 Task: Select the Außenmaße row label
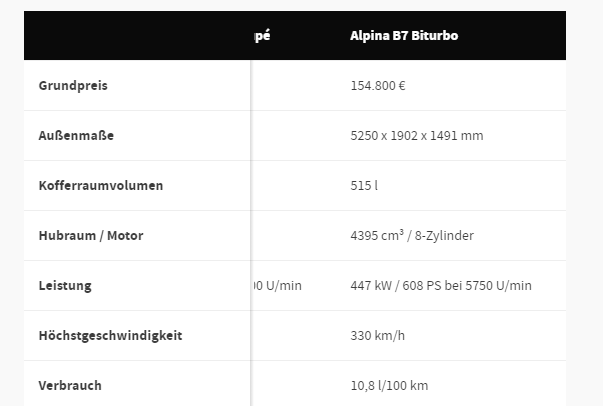[76, 135]
